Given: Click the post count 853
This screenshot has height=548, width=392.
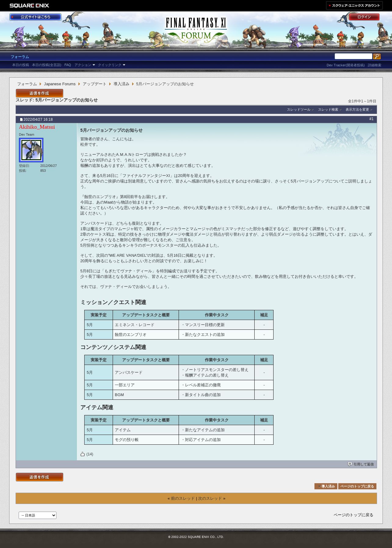Looking at the screenshot, I should 43,171.
